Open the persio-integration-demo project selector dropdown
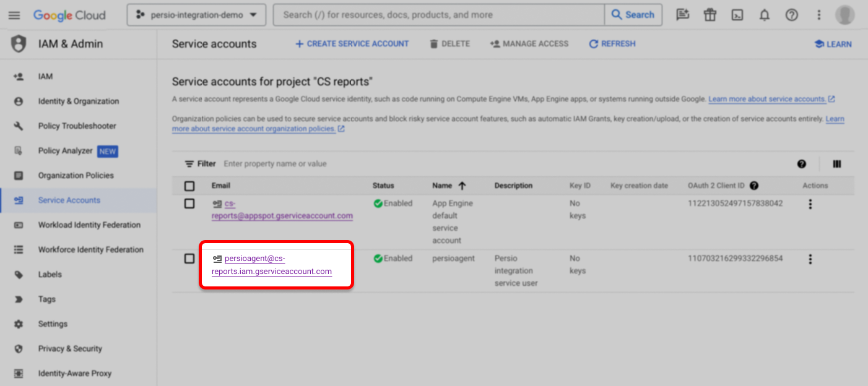 196,15
